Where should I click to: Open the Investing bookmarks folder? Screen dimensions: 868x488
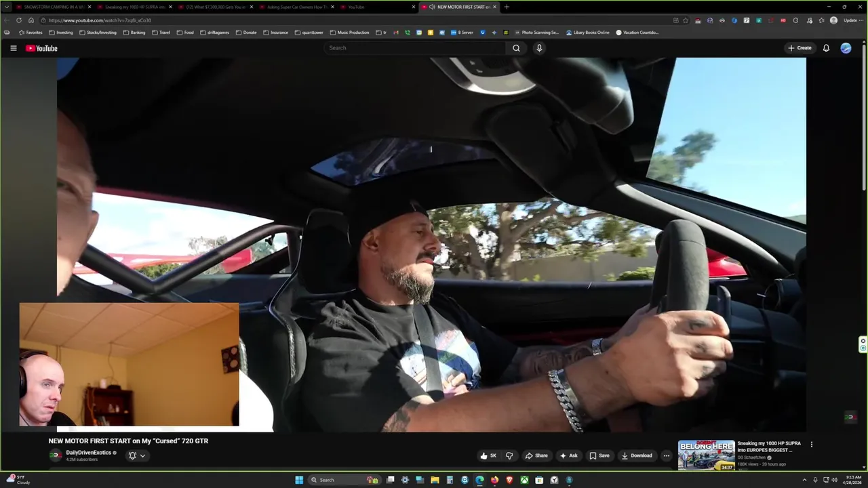point(61,33)
